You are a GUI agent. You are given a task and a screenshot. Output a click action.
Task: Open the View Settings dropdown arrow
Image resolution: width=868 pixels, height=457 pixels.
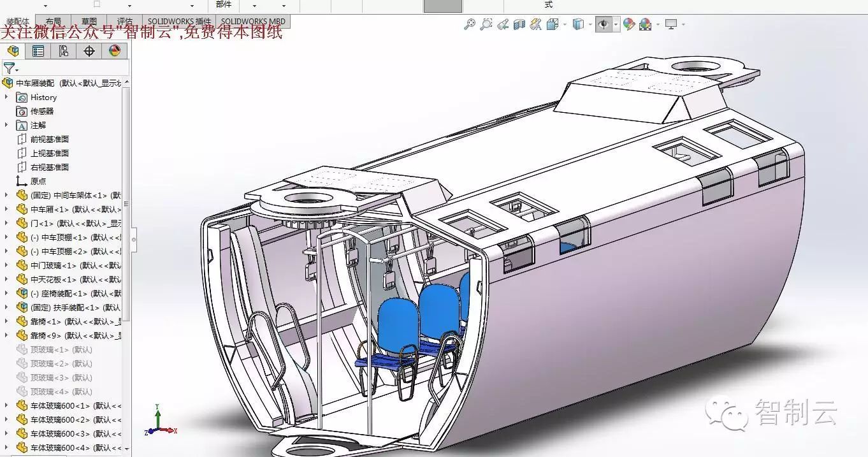[683, 25]
